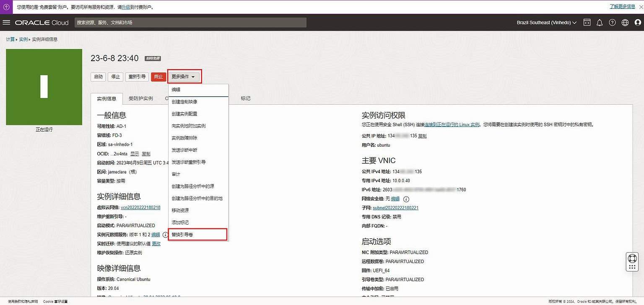Open the notifications bell
This screenshot has height=305, width=644.
click(599, 22)
